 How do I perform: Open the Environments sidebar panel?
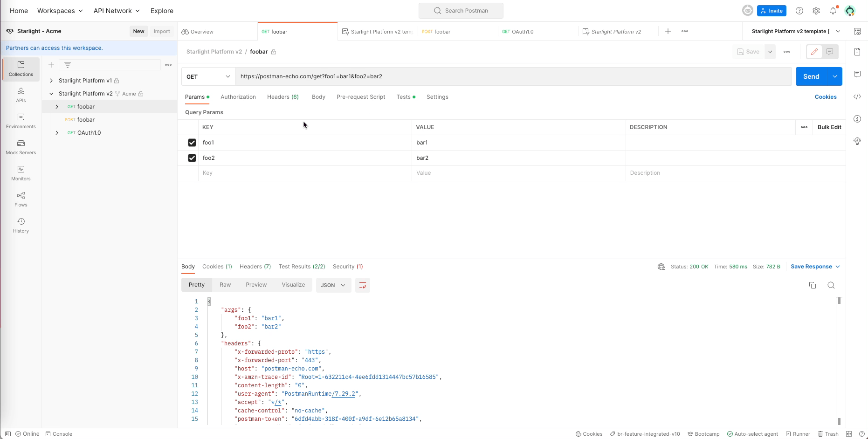21,121
